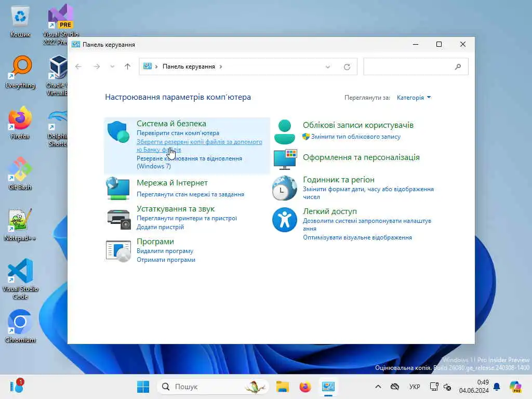Open Зберегти резервні копії файлів link
The image size is (532, 399).
click(199, 145)
